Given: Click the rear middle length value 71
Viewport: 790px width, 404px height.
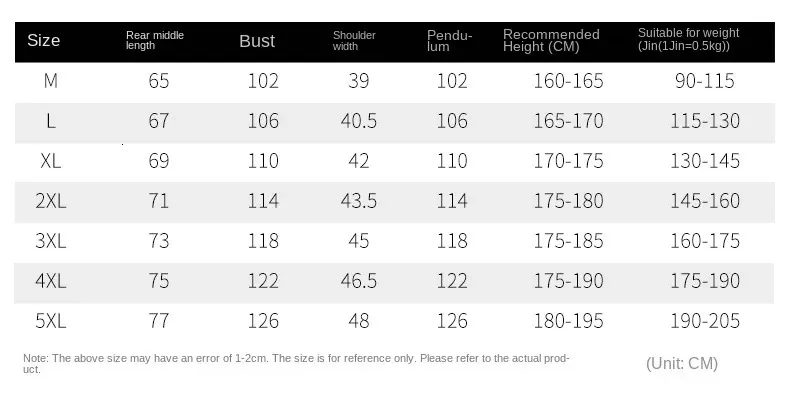Looking at the screenshot, I should point(159,201).
